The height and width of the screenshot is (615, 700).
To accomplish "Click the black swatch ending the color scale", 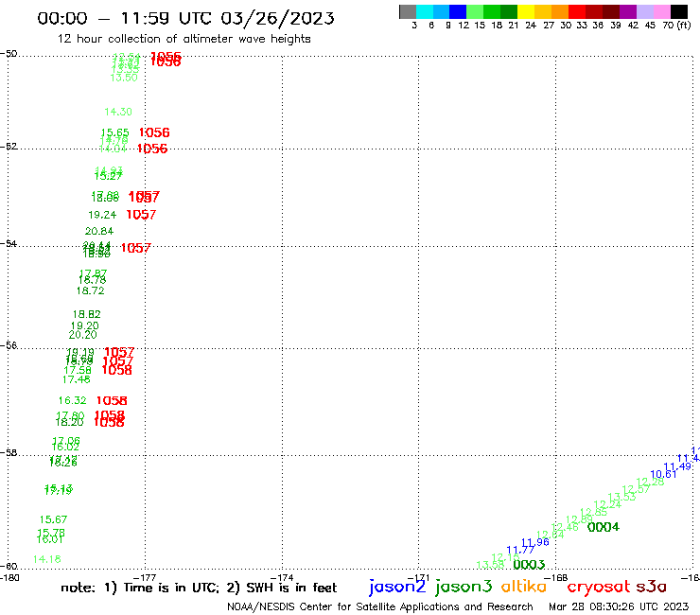I will point(678,12).
